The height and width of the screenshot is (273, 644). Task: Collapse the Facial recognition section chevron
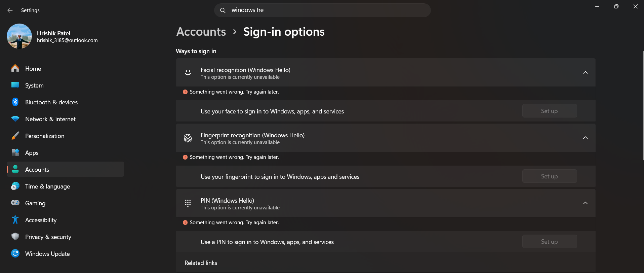point(585,72)
